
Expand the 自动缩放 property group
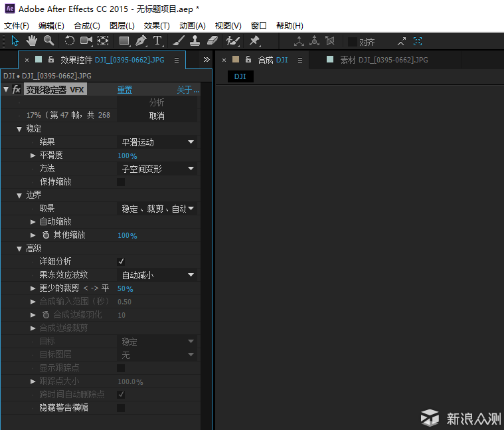coord(33,222)
